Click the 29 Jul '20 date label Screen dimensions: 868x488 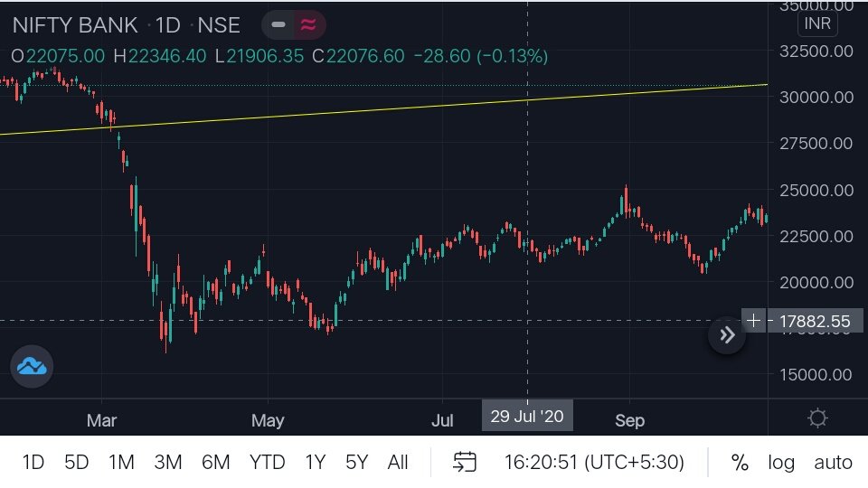click(527, 416)
